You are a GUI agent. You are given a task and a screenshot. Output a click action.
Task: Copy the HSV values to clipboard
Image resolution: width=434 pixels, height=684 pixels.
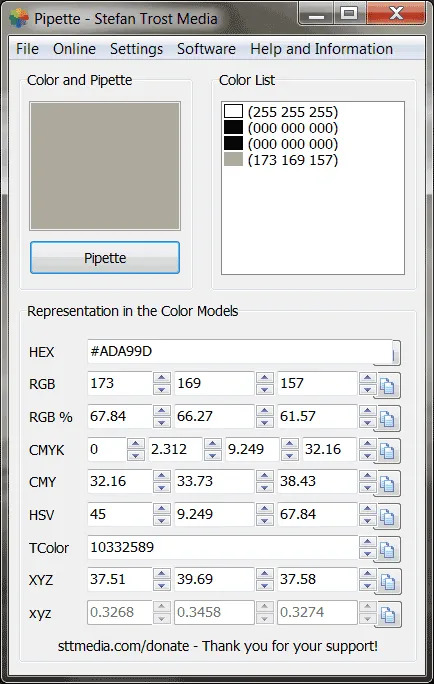[x=387, y=516]
